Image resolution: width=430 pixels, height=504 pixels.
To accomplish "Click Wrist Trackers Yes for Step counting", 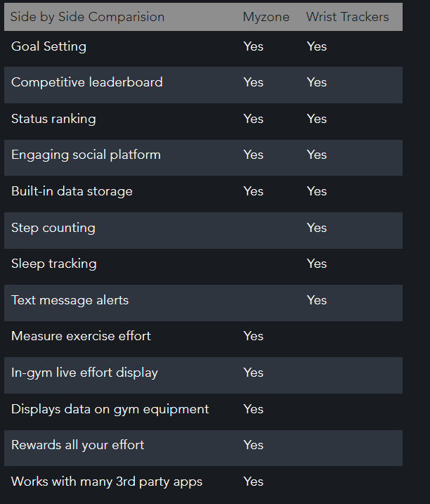I will click(317, 228).
